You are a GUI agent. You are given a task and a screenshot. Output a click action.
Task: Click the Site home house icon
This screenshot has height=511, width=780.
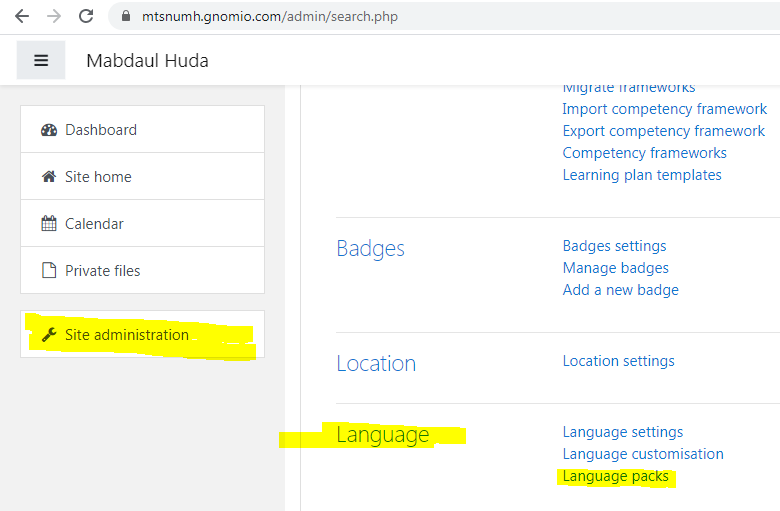(x=49, y=177)
